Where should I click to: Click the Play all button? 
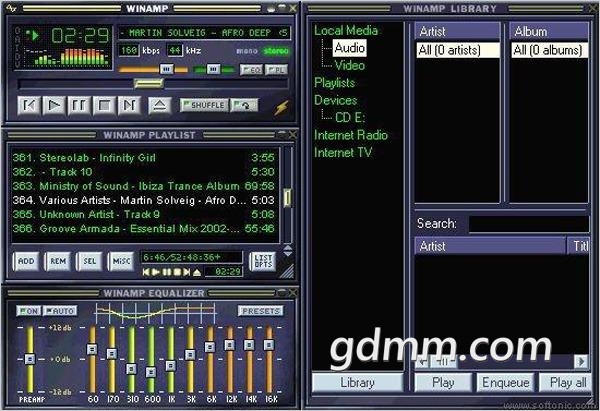pos(567,382)
